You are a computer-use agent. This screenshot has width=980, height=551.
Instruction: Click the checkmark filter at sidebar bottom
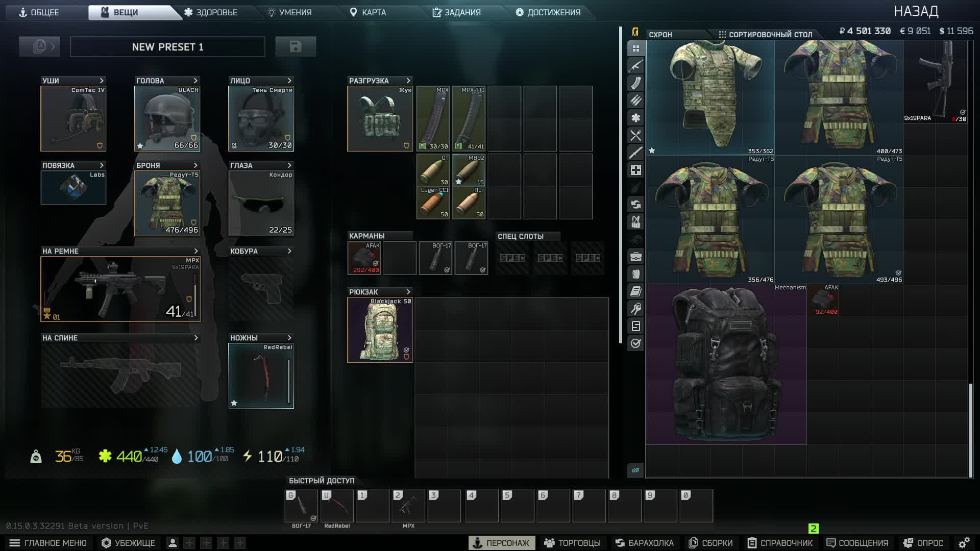[635, 343]
